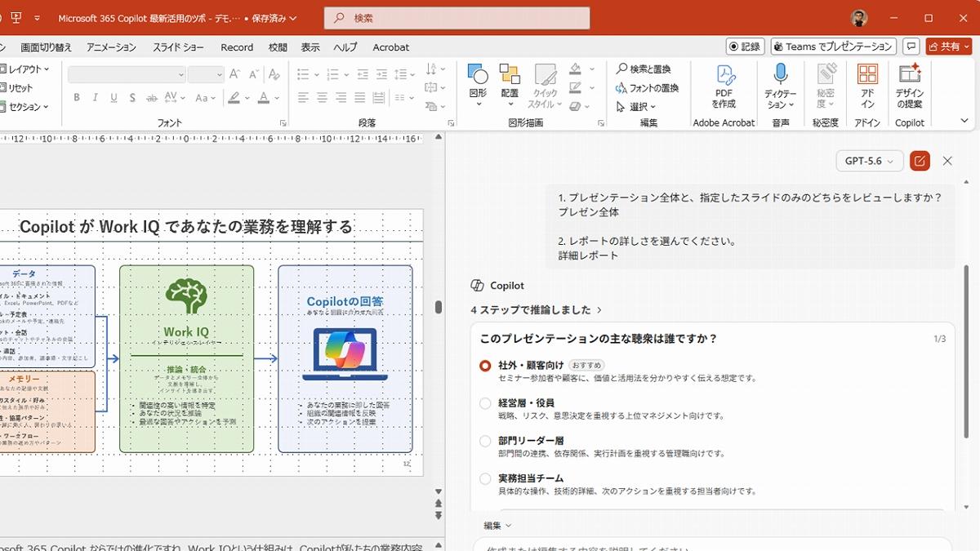Click the user profile picture in title bar
980x551 pixels.
coord(858,18)
